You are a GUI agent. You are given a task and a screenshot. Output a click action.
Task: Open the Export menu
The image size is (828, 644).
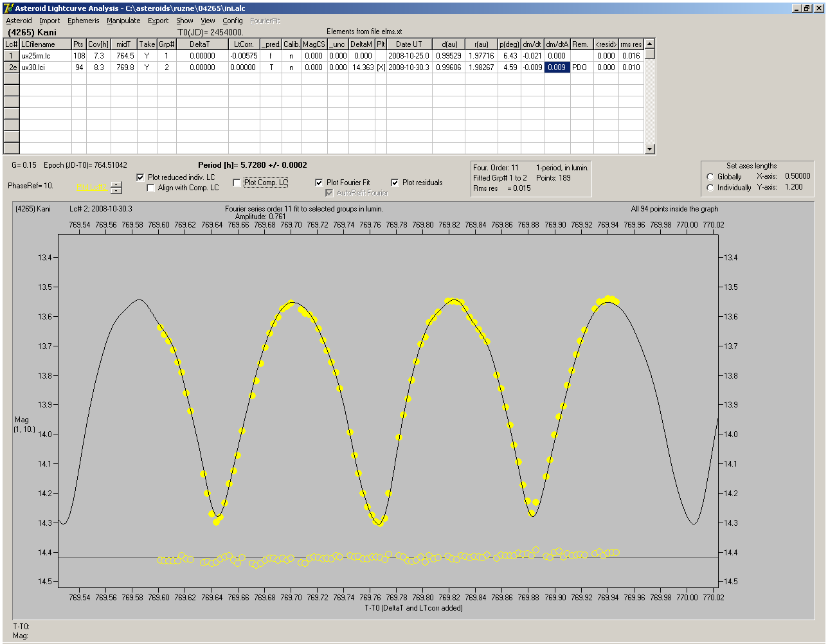pyautogui.click(x=158, y=21)
